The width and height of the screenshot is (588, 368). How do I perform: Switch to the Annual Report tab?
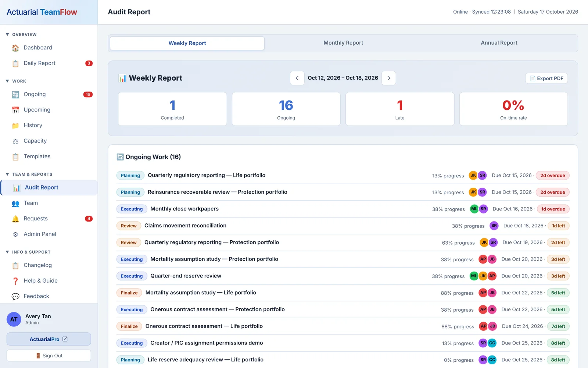click(499, 43)
